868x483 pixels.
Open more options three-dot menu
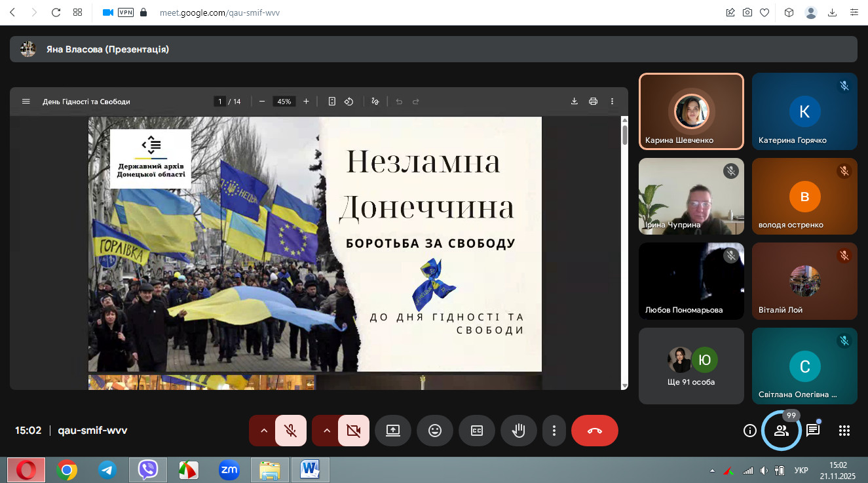point(554,431)
